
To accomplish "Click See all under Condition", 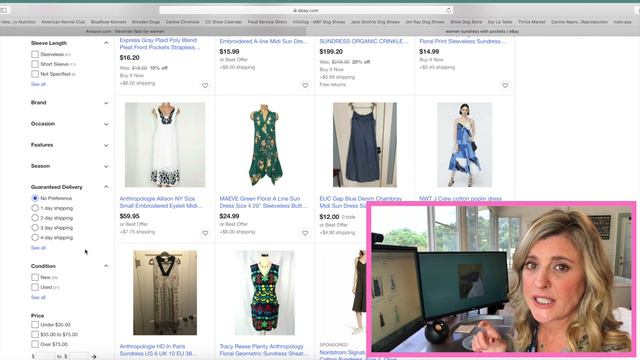I will tap(38, 298).
